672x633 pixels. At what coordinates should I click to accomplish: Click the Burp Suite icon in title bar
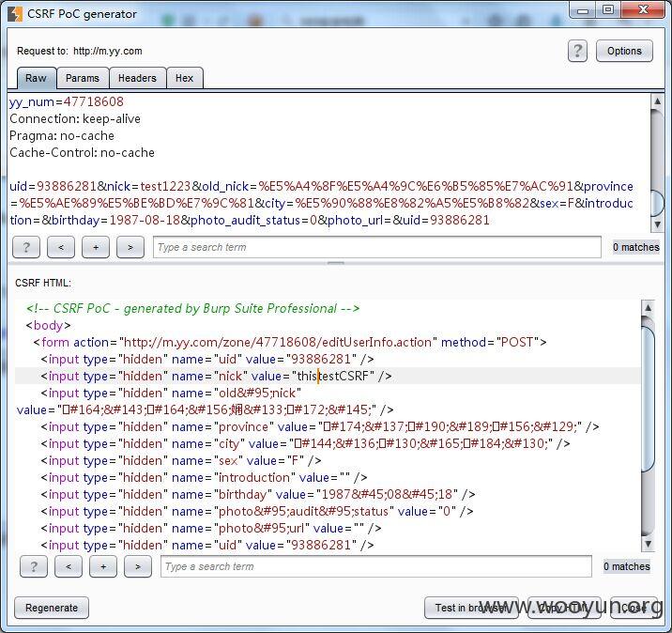click(x=15, y=13)
